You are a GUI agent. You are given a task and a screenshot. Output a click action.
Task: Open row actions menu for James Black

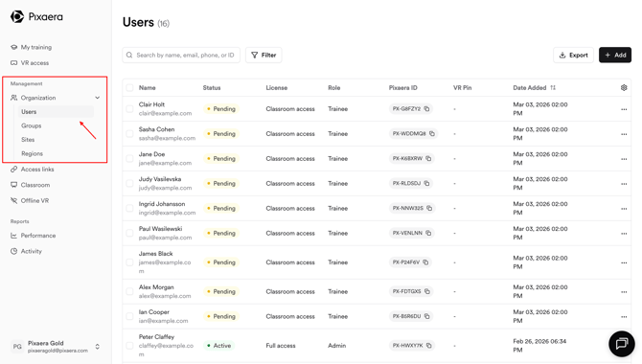tap(624, 262)
